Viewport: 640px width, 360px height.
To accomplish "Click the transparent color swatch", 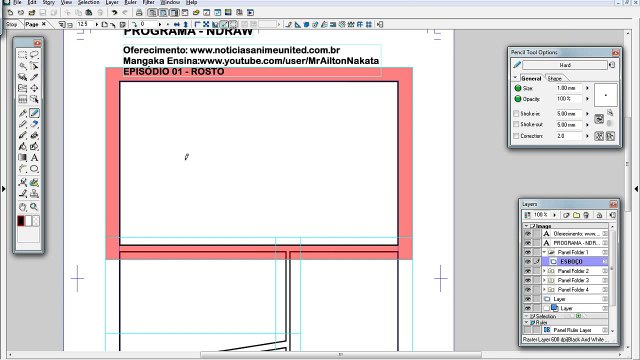I will pyautogui.click(x=36, y=221).
